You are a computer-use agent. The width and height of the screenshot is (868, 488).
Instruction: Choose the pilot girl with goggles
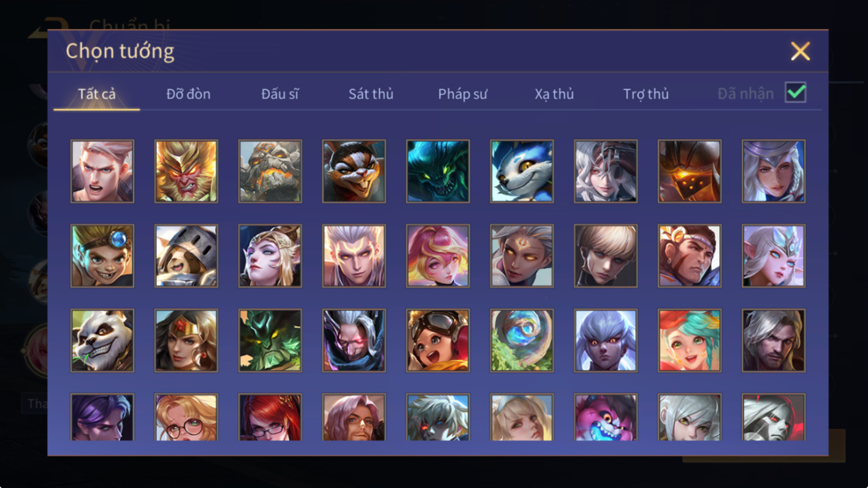click(x=438, y=341)
